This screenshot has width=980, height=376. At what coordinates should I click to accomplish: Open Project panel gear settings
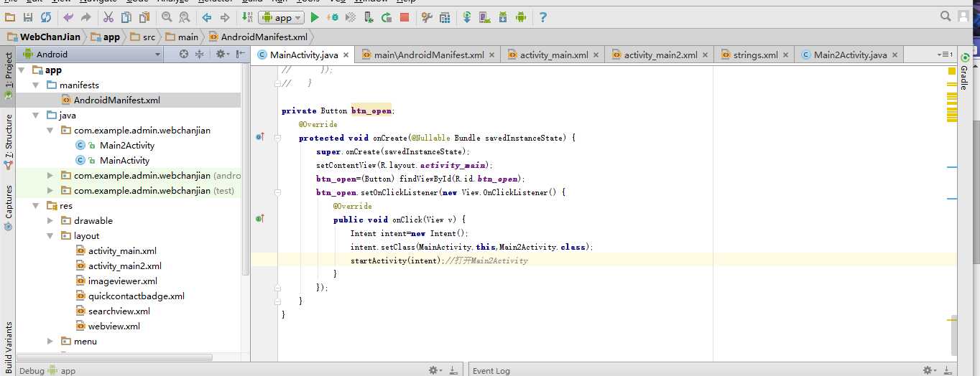(x=221, y=54)
